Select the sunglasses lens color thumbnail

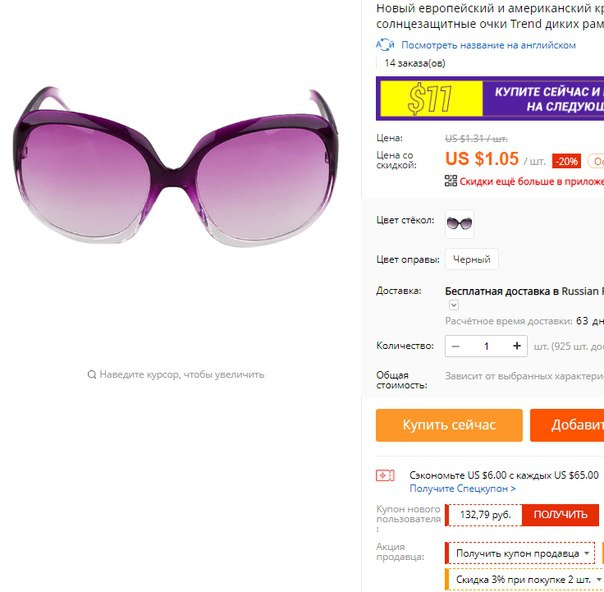[459, 224]
